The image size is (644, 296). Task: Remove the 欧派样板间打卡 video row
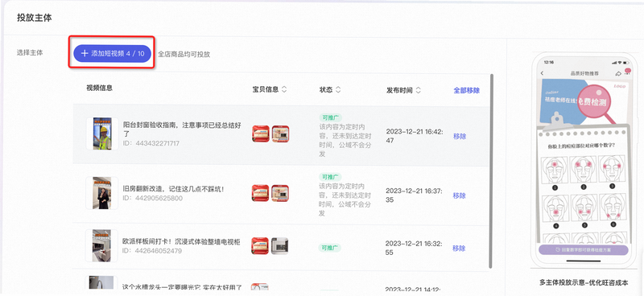pos(459,248)
